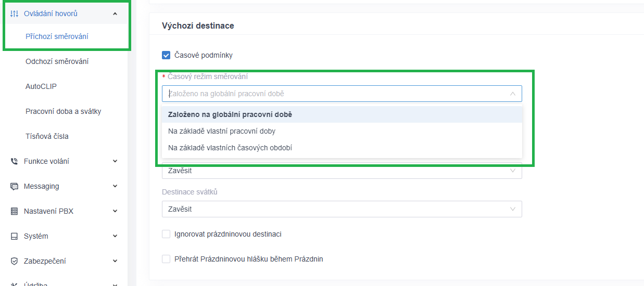The image size is (644, 286).
Task: Click the Zabezpečení shield icon
Action: (x=14, y=261)
